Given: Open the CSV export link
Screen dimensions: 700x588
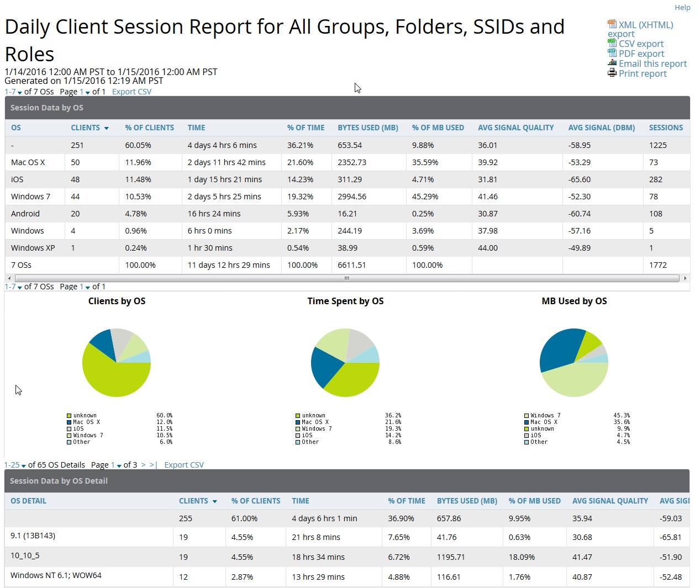Looking at the screenshot, I should pos(641,44).
